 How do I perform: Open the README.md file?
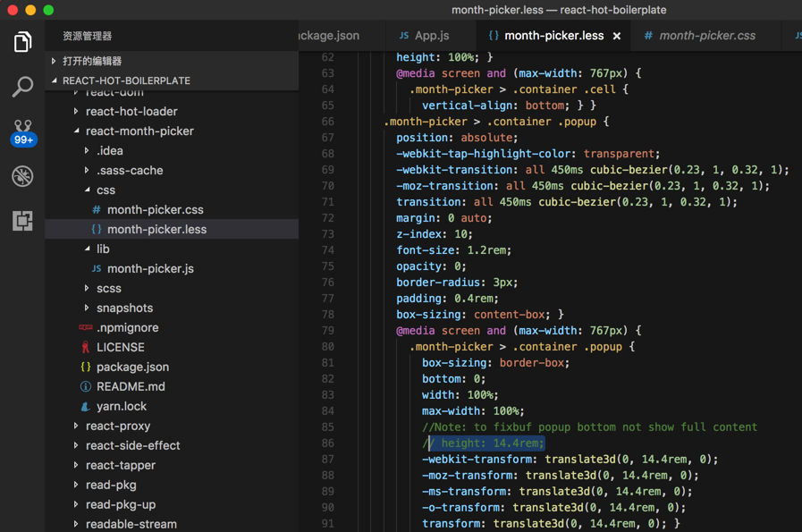(x=131, y=387)
